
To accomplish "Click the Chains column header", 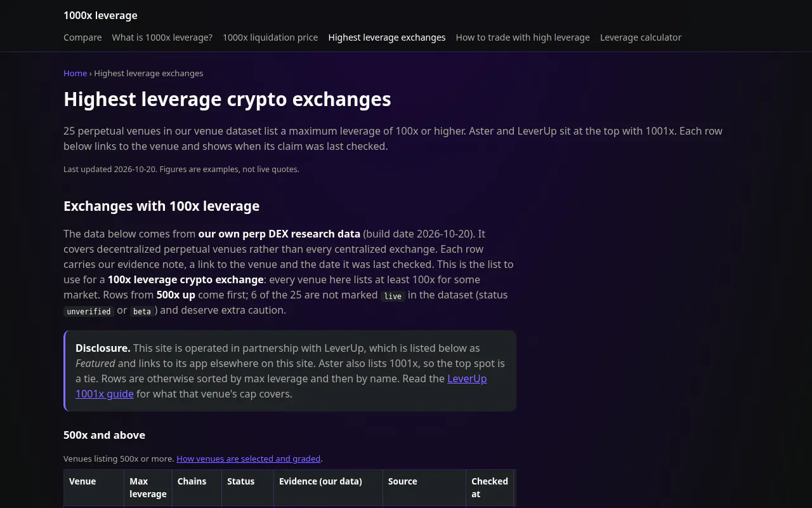I will [197, 488].
